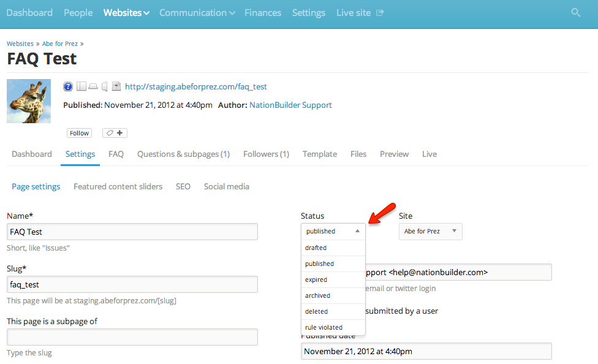Click the Name field containing FAQ Test

132,232
